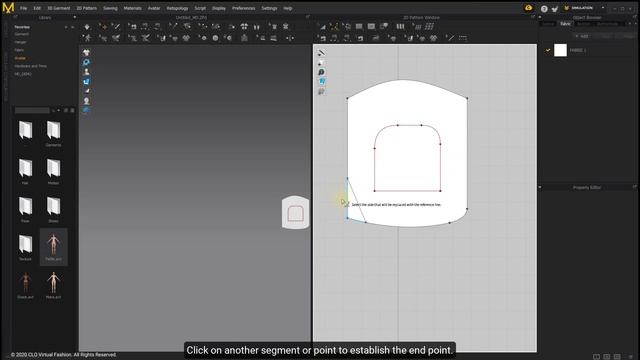Click the Add button in Object Browser

point(582,36)
